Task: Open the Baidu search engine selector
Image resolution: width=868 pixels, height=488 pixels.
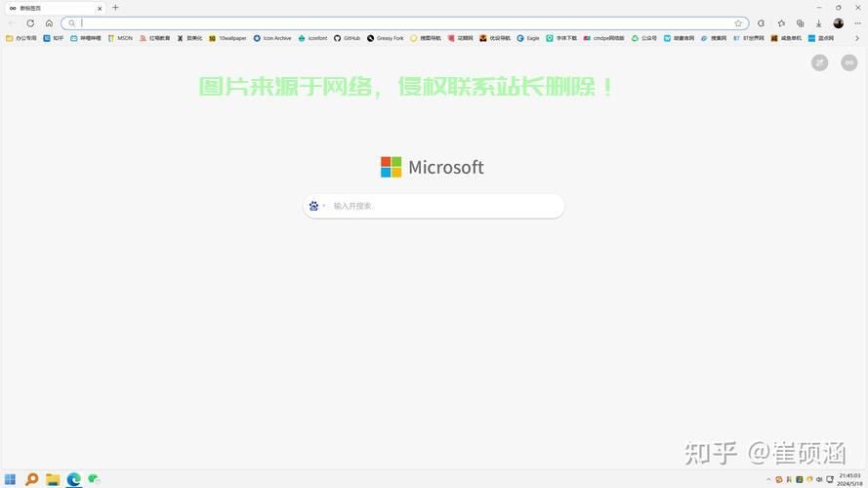Action: pyautogui.click(x=316, y=206)
